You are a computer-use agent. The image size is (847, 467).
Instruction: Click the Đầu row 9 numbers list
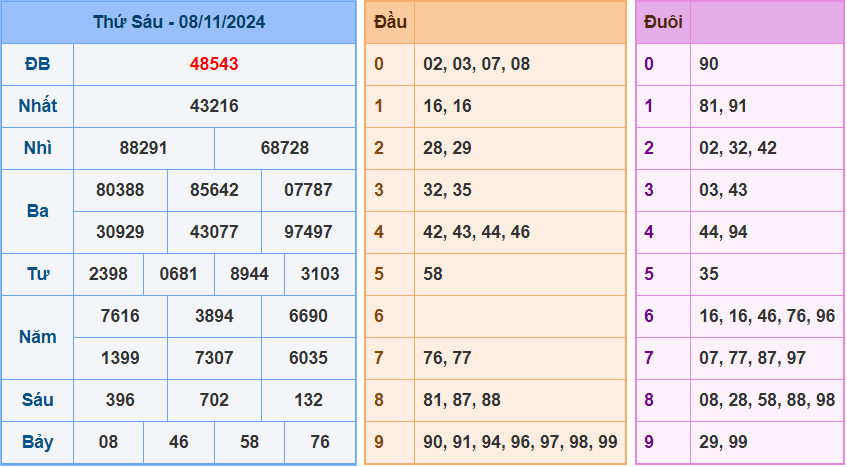pyautogui.click(x=519, y=442)
